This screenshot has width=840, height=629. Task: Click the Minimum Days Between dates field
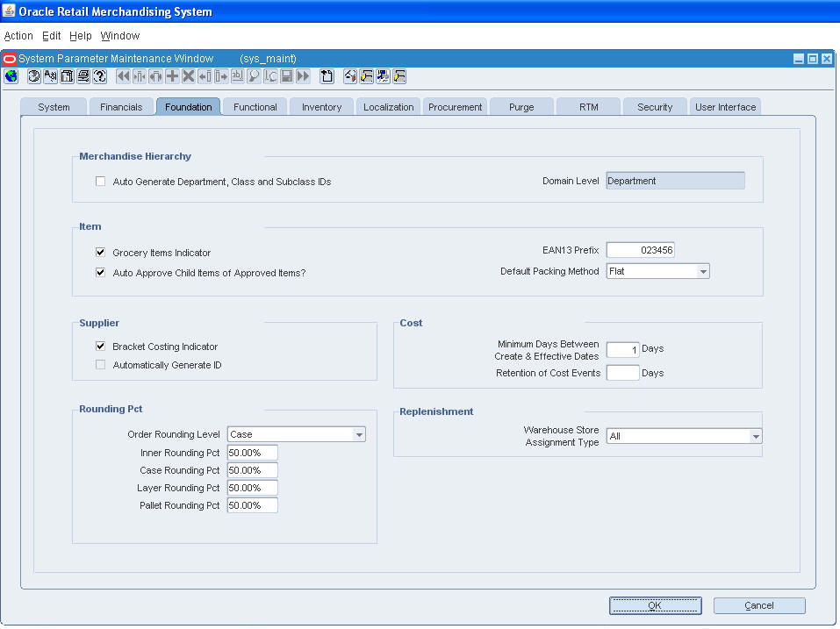click(x=622, y=350)
